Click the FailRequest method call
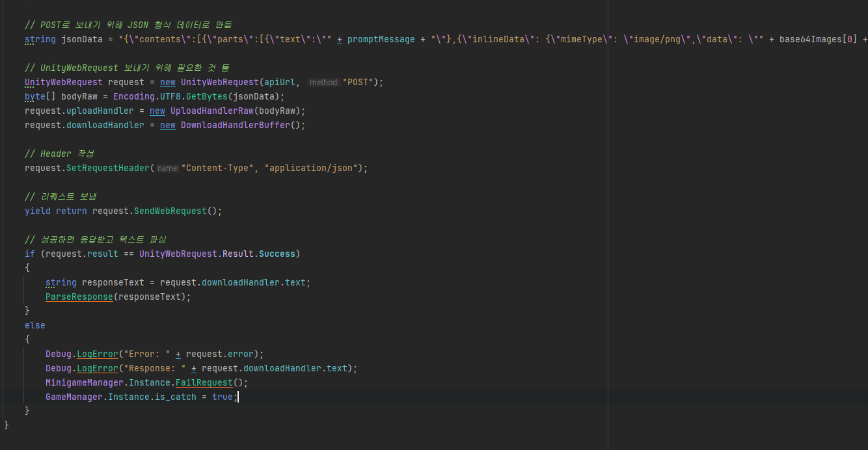 point(204,382)
